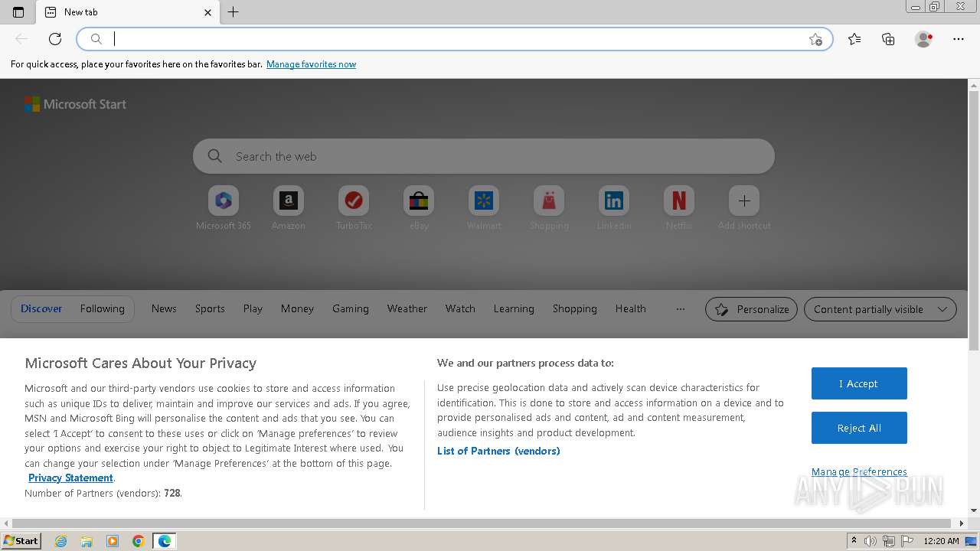This screenshot has width=980, height=551.
Task: Click I Accept button
Action: pyautogui.click(x=859, y=383)
